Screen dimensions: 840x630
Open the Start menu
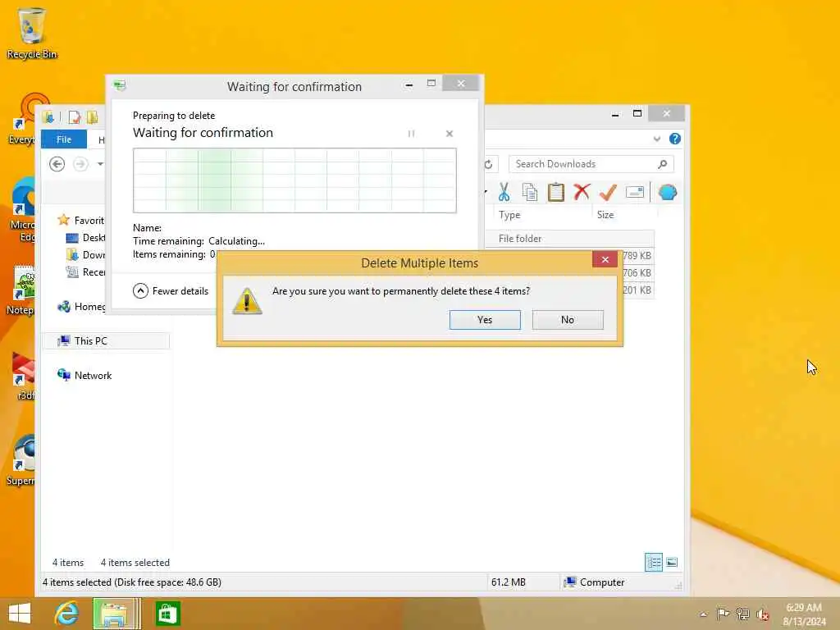[20, 614]
